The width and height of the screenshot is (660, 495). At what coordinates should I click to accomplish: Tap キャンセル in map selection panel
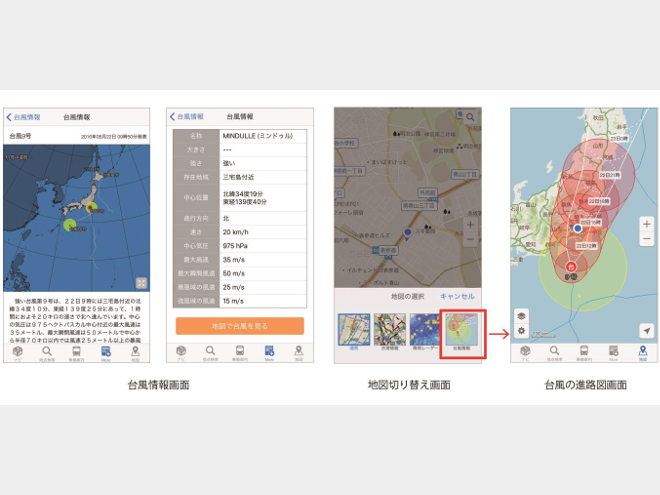coord(458,297)
